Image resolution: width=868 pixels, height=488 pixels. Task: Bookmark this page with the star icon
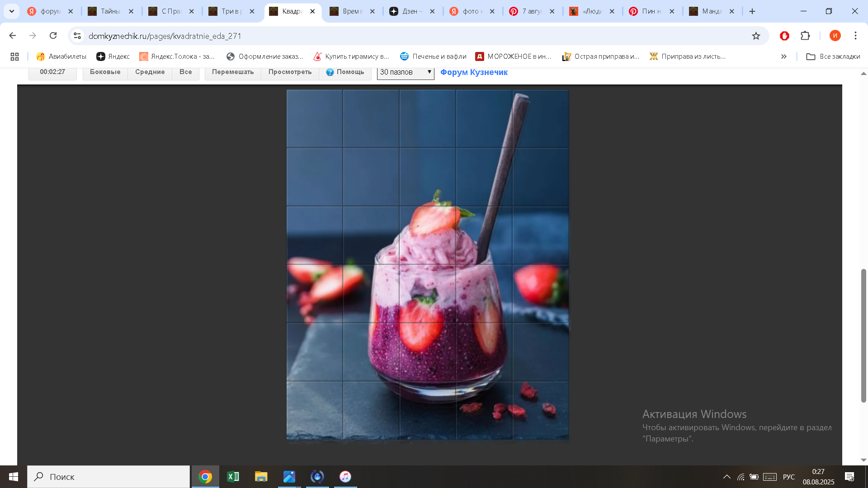point(756,36)
